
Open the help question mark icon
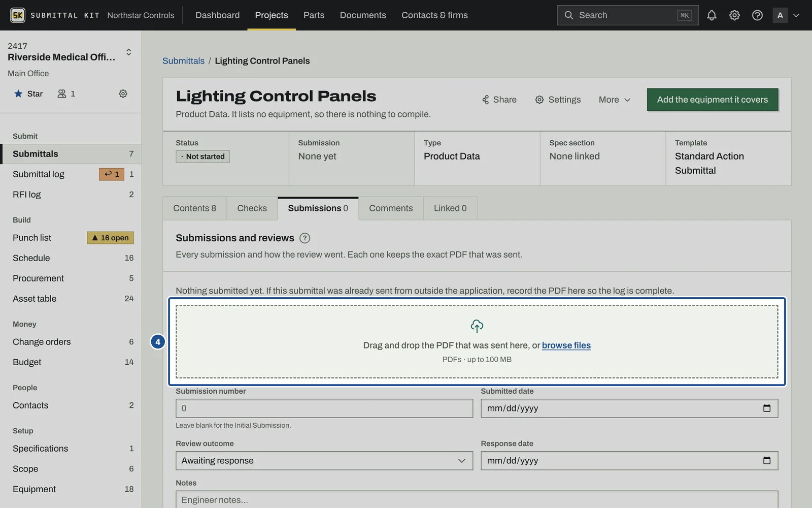coord(757,15)
